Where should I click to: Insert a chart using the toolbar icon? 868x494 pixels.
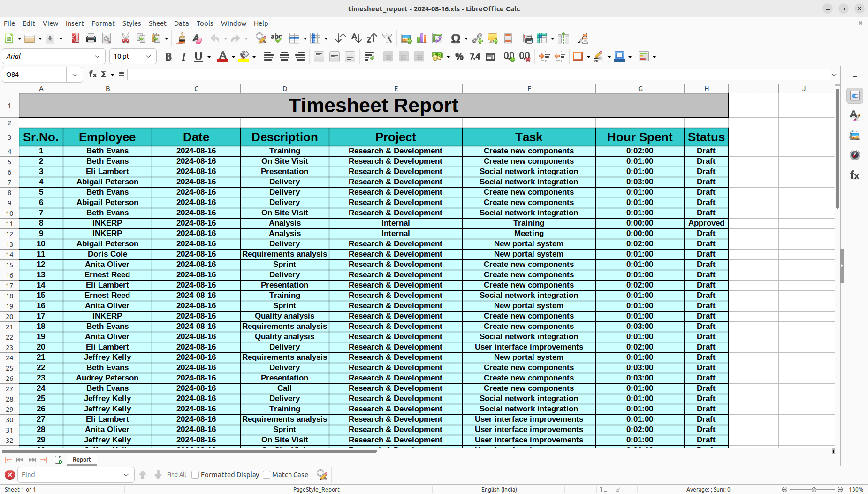click(422, 38)
